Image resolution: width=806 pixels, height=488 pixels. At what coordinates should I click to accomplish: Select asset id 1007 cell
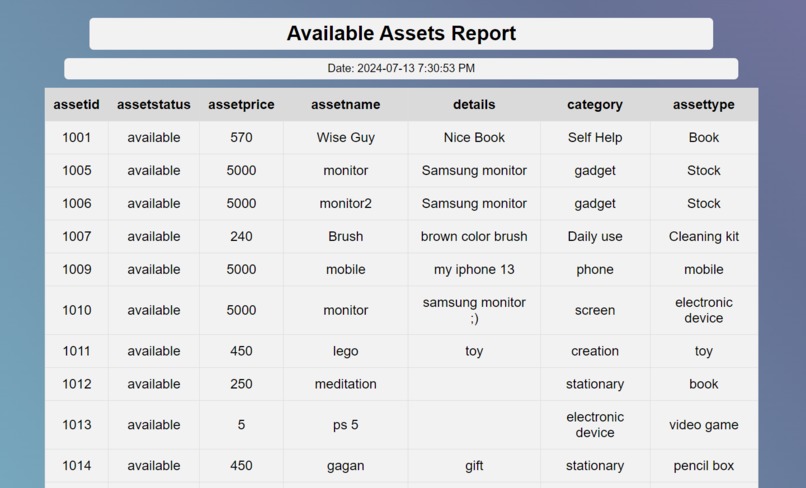point(77,236)
